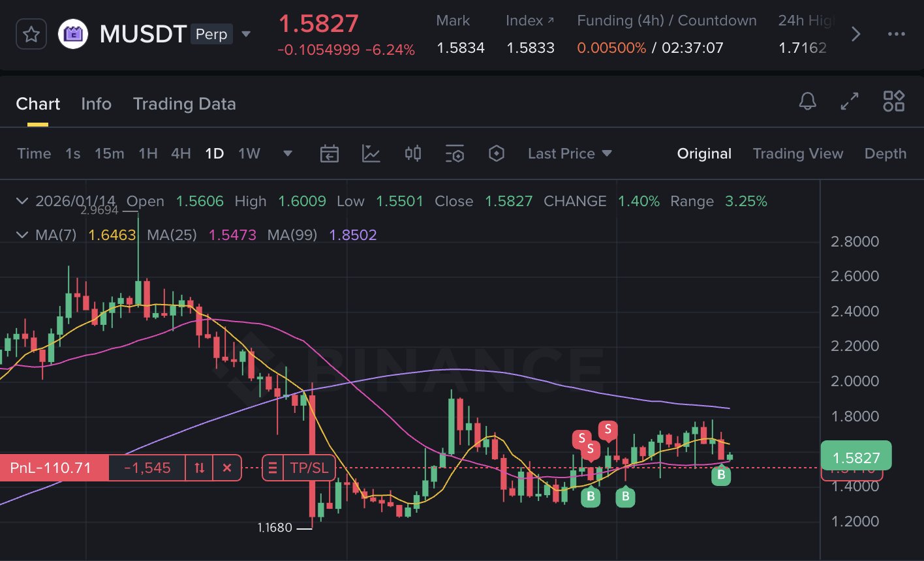The image size is (924, 561).
Task: Switch the chart to Depth view
Action: (x=885, y=154)
